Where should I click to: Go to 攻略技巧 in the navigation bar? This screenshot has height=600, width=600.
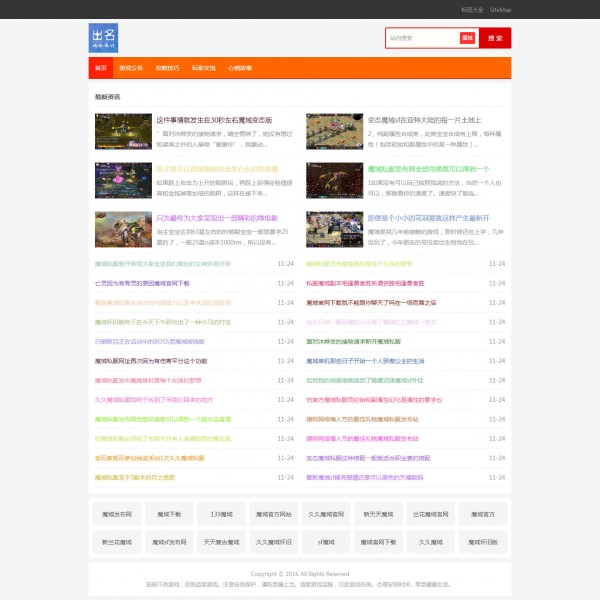pyautogui.click(x=167, y=68)
